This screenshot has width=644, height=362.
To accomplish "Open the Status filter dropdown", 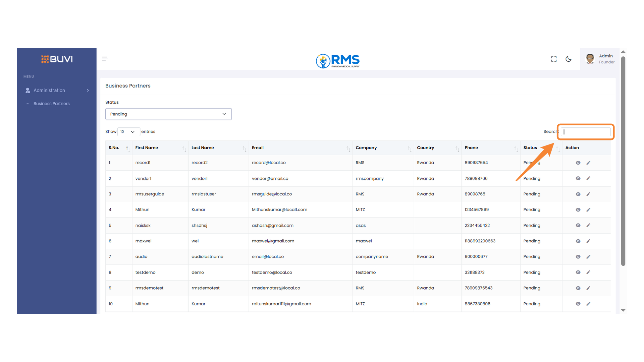I will point(168,114).
